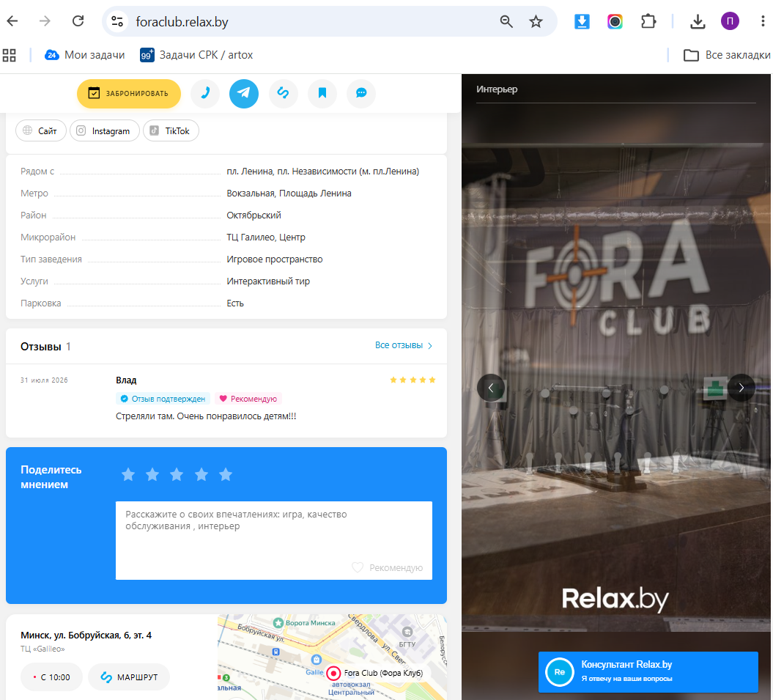Click the Fora Club marker on map
The image size is (773, 700).
(334, 673)
